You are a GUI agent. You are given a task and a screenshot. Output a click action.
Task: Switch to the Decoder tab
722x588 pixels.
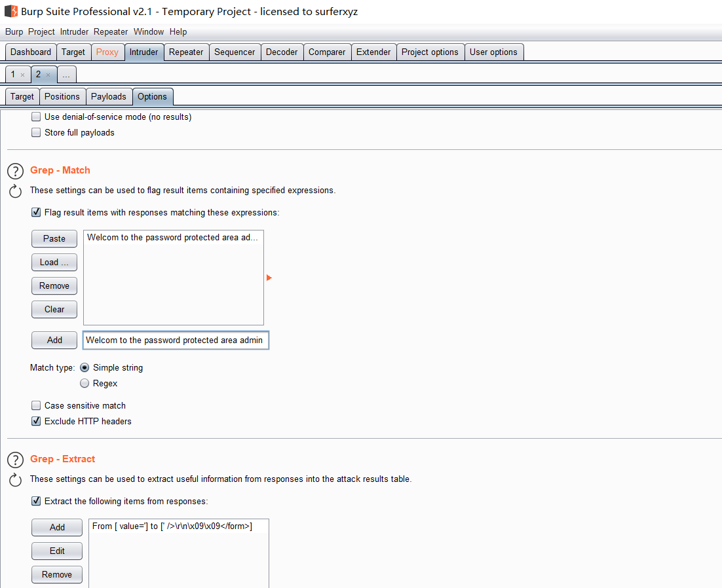click(282, 52)
